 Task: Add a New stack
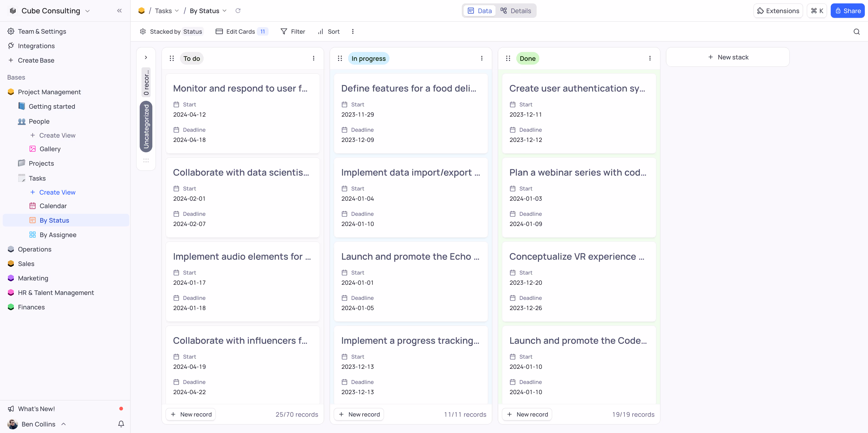click(728, 57)
